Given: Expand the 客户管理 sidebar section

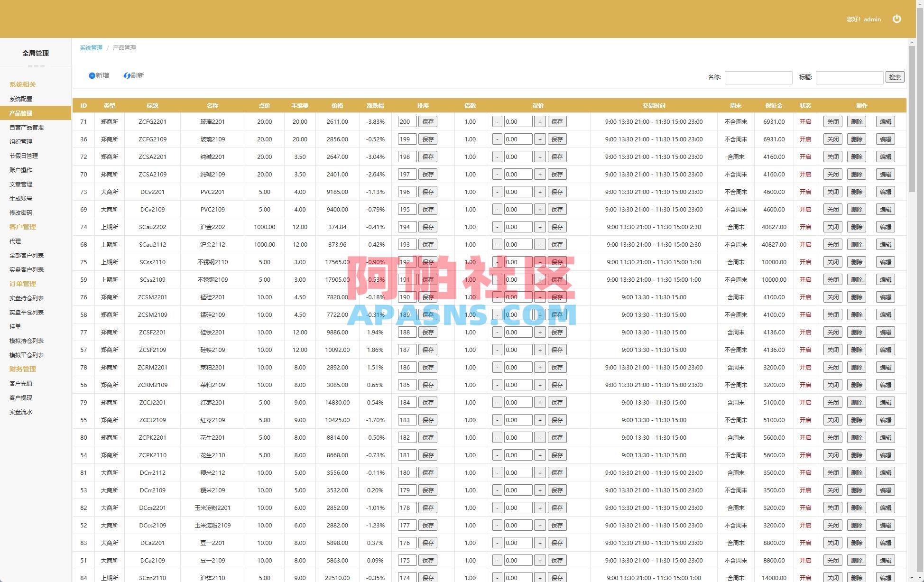Looking at the screenshot, I should point(22,227).
